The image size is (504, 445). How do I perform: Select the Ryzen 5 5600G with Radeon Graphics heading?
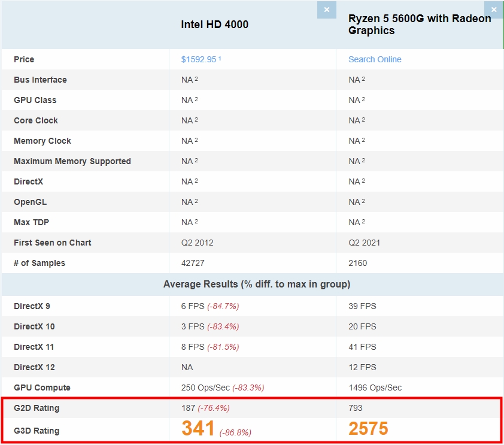[x=420, y=25]
